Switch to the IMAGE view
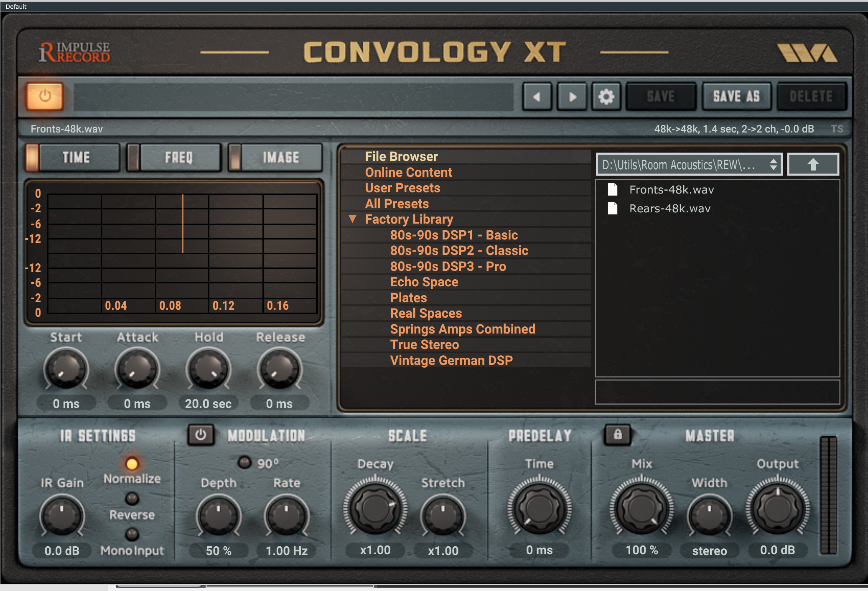 281,158
